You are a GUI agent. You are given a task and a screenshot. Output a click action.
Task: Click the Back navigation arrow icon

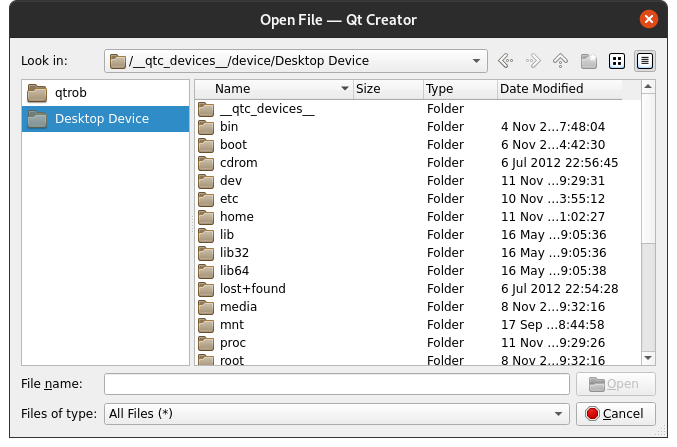(506, 60)
